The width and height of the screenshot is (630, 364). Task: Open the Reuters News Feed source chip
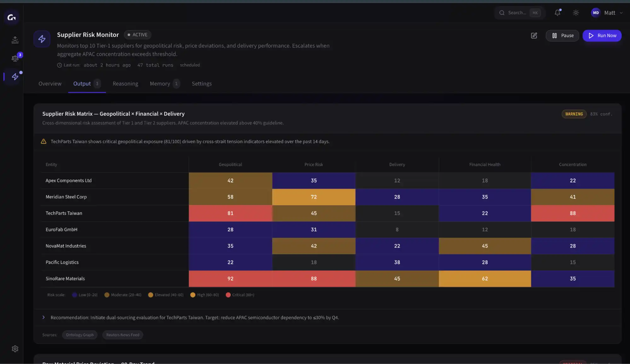123,335
